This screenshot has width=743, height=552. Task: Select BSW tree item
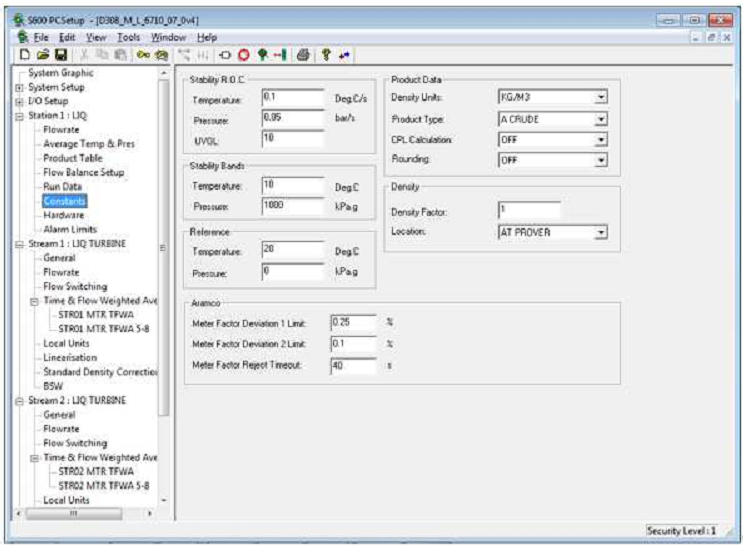tap(53, 386)
